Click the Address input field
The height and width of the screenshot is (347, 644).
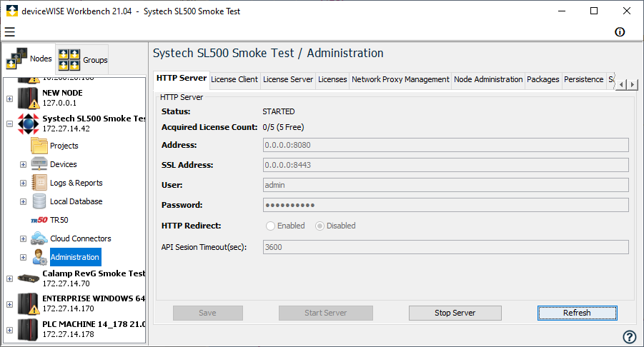pos(445,145)
